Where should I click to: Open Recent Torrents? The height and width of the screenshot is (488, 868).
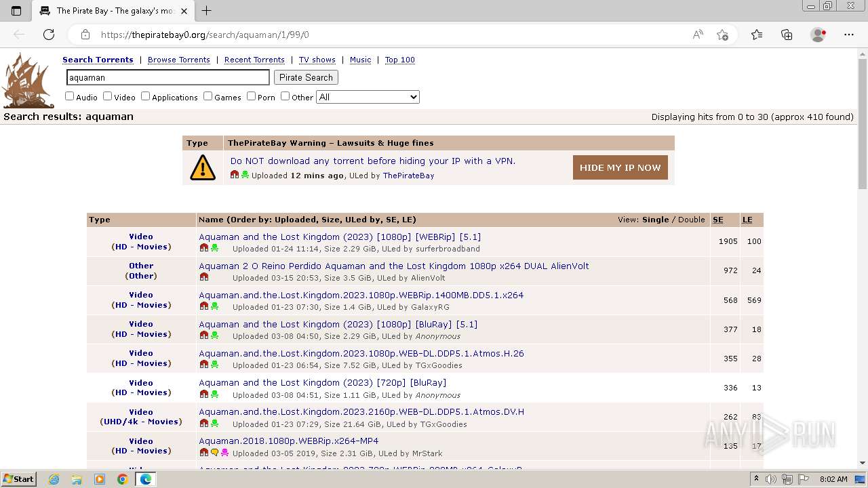(254, 60)
